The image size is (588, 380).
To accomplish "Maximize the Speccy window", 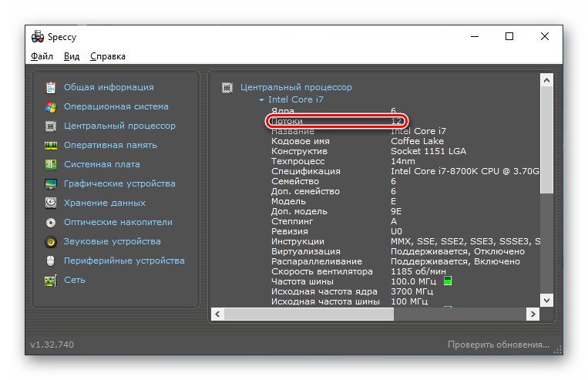I will [509, 36].
